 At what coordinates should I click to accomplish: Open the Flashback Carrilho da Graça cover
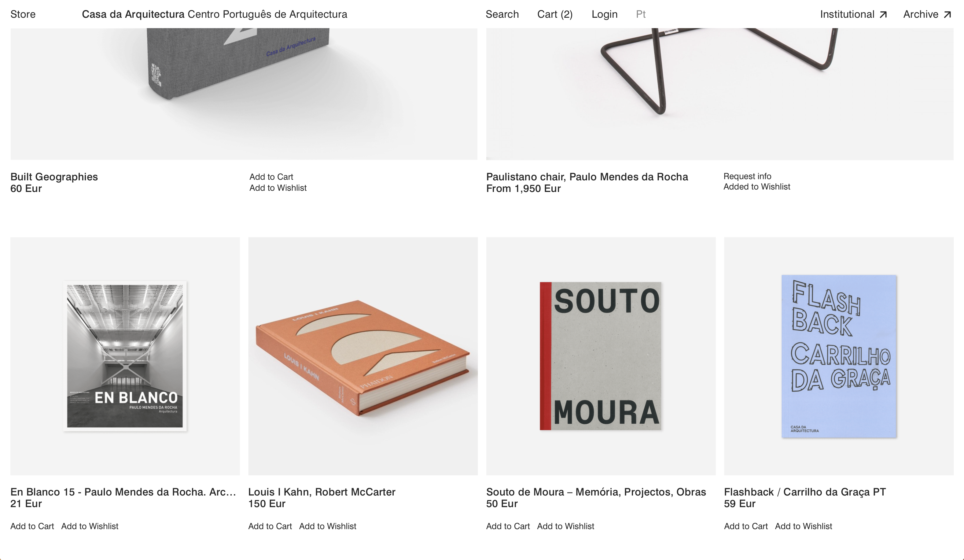tap(838, 356)
